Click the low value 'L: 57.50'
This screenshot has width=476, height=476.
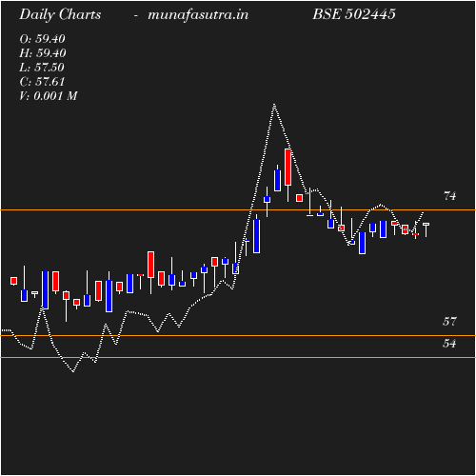pos(42,68)
